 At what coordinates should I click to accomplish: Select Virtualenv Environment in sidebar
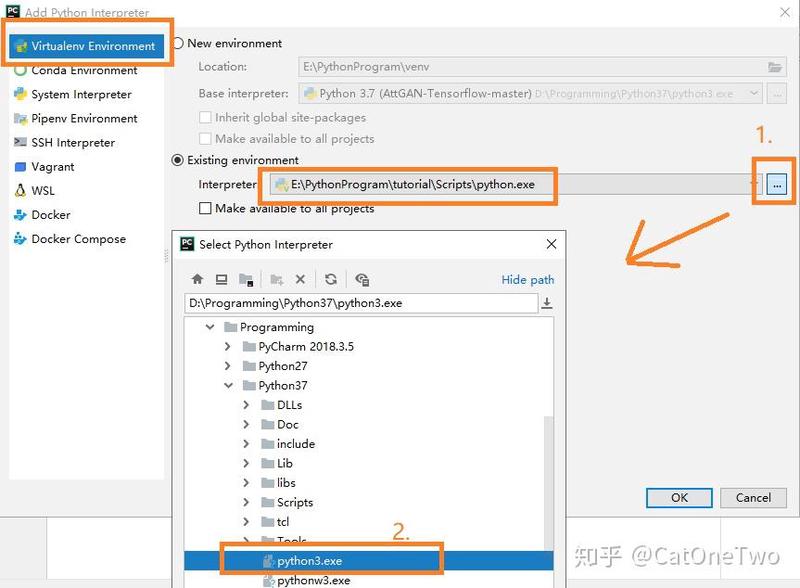(x=86, y=46)
